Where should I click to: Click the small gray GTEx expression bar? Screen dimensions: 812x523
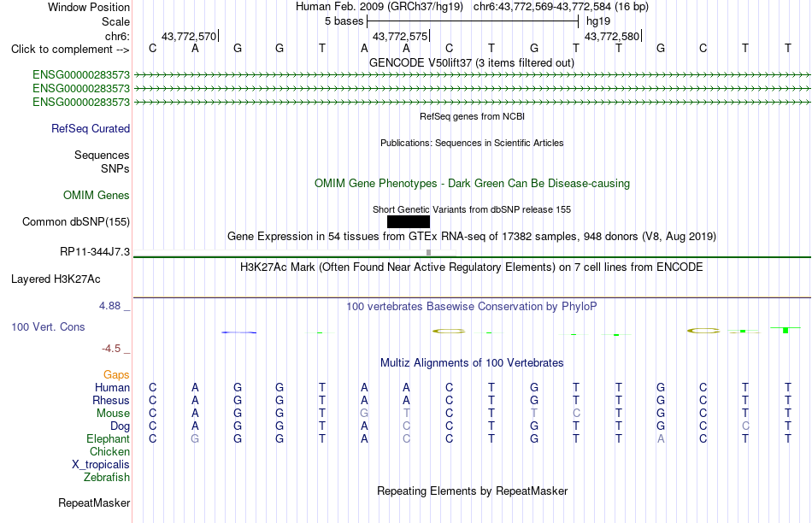point(428,253)
